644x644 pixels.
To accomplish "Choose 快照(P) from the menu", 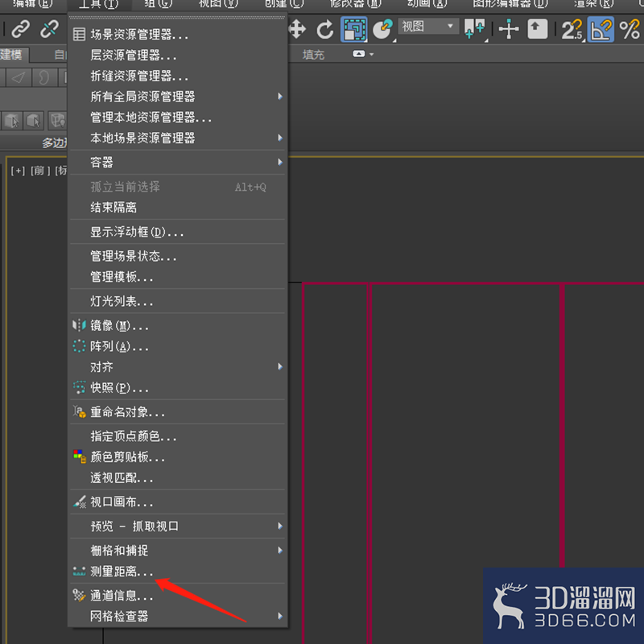I will click(x=177, y=388).
